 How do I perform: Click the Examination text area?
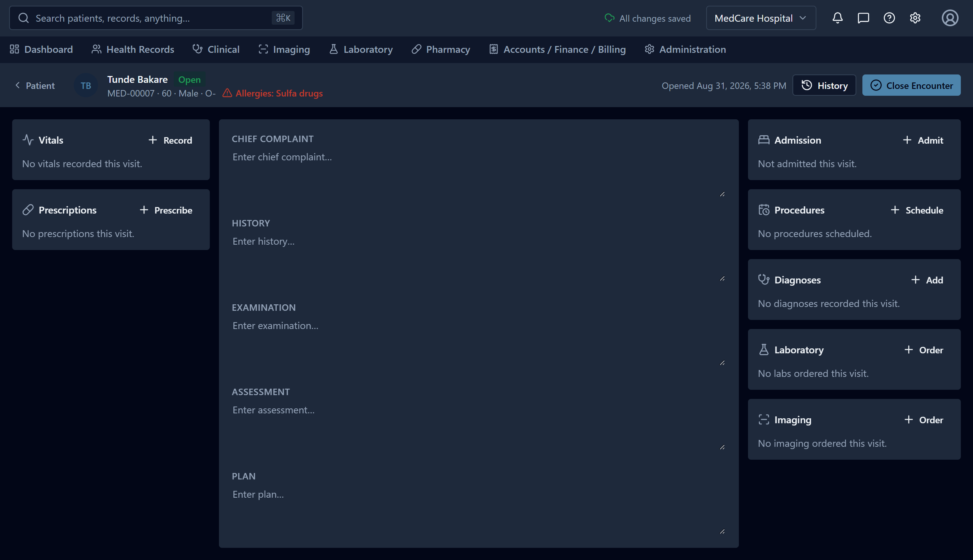pyautogui.click(x=479, y=342)
